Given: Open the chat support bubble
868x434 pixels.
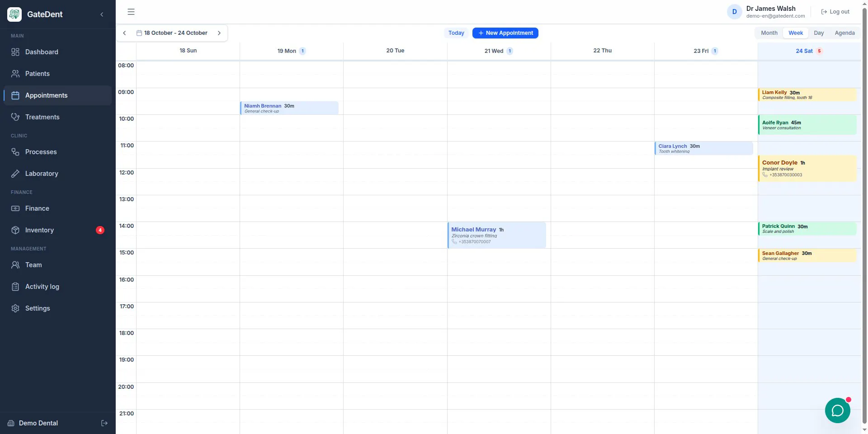Looking at the screenshot, I should [x=837, y=410].
